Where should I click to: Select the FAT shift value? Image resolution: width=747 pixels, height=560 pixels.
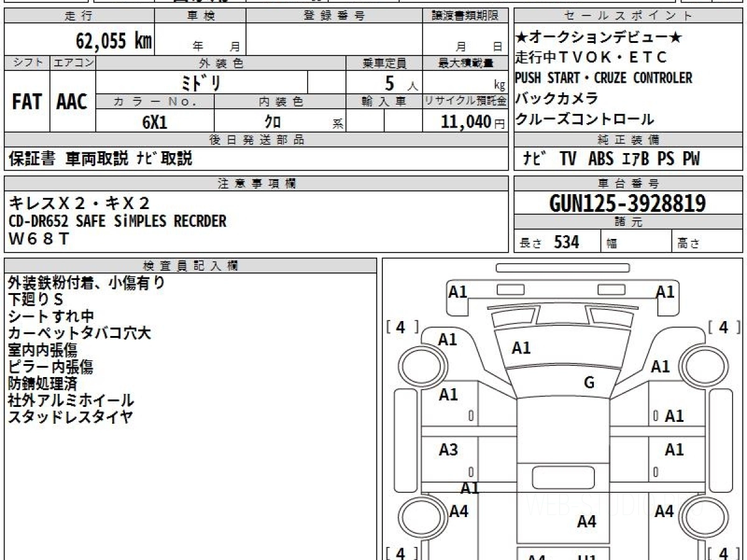[27, 102]
